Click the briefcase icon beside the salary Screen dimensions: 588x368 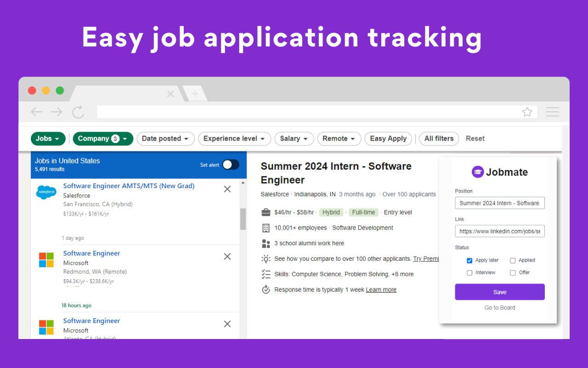266,213
